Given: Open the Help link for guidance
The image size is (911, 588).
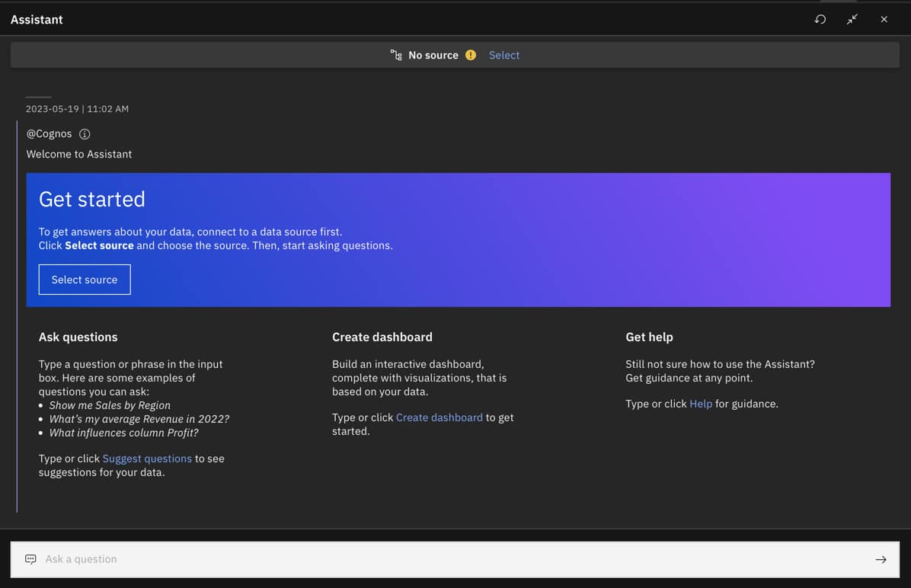Looking at the screenshot, I should tap(700, 404).
